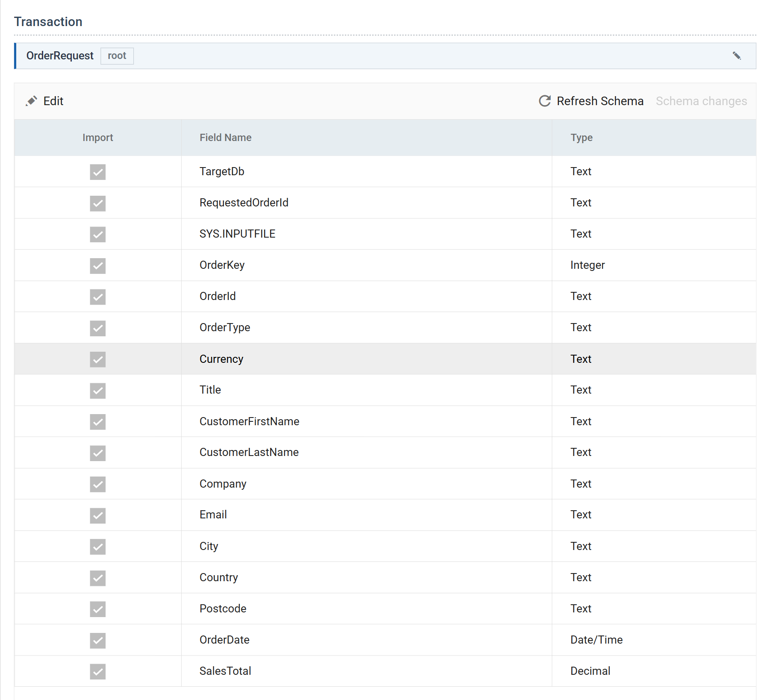Select the Country field name
Viewport: 770px width, 700px height.
coord(219,577)
